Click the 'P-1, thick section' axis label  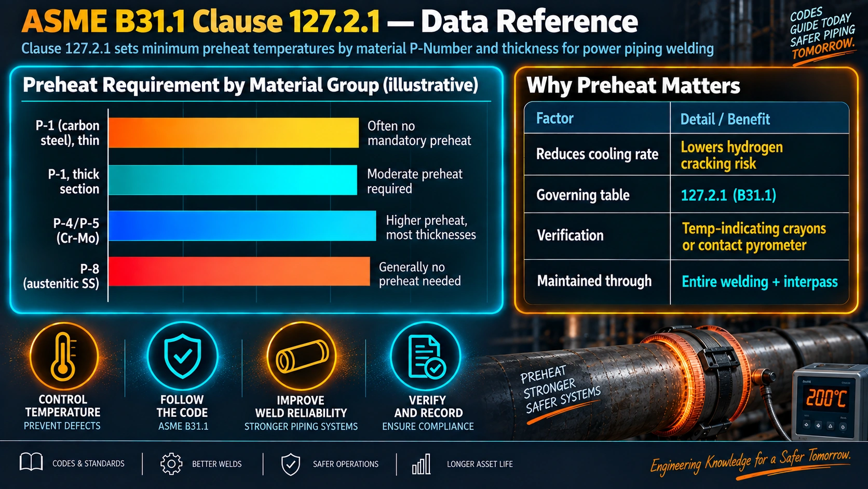(x=73, y=181)
